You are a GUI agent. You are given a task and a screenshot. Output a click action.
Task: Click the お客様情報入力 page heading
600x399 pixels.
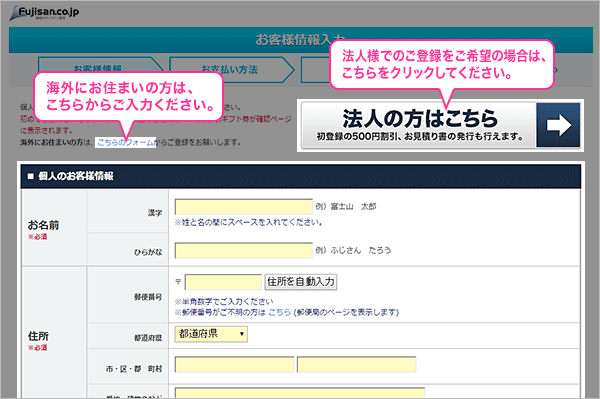tap(300, 39)
